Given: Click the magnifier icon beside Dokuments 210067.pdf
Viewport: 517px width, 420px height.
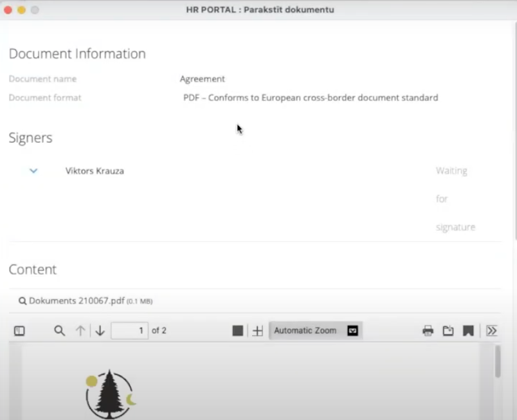Looking at the screenshot, I should coord(23,300).
